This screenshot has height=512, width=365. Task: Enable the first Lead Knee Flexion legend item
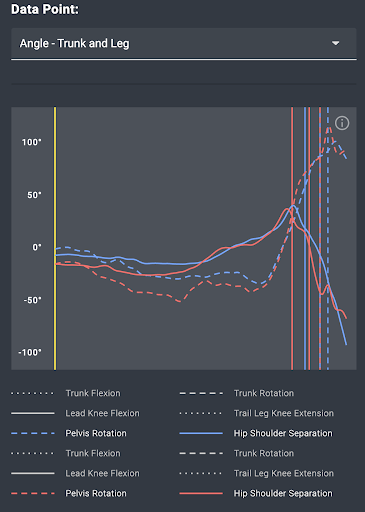pyautogui.click(x=75, y=413)
